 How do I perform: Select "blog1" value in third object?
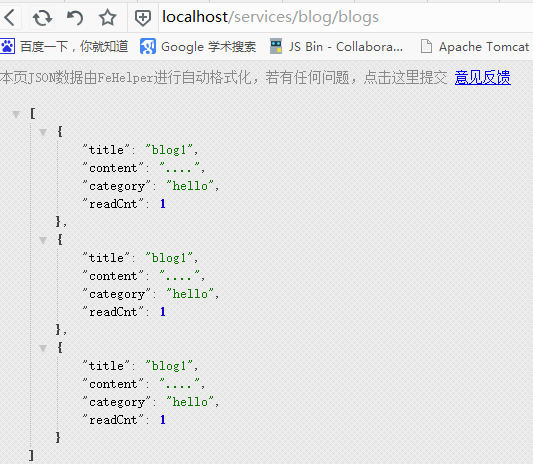(x=169, y=366)
